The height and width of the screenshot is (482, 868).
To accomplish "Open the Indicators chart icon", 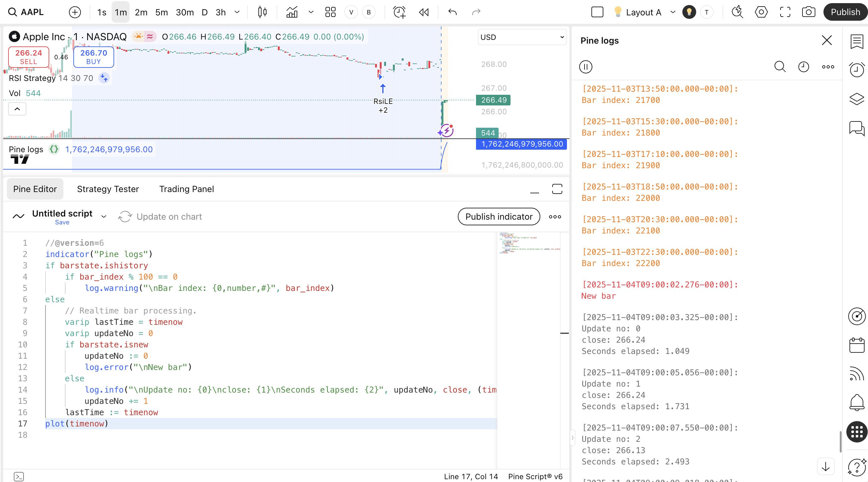I will 292,12.
